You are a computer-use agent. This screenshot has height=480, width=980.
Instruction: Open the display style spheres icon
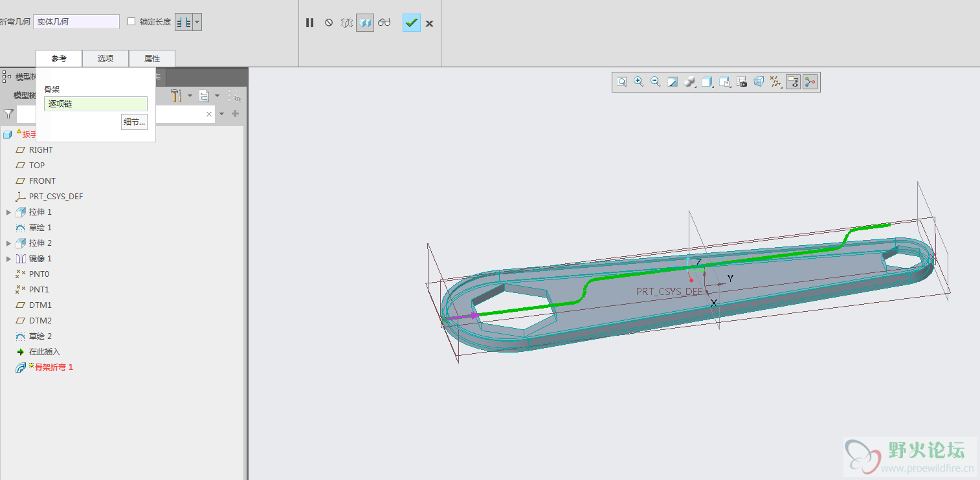(x=690, y=82)
